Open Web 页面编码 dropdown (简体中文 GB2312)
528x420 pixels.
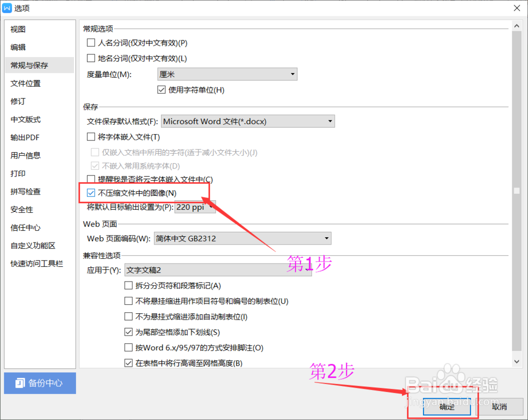(242, 238)
